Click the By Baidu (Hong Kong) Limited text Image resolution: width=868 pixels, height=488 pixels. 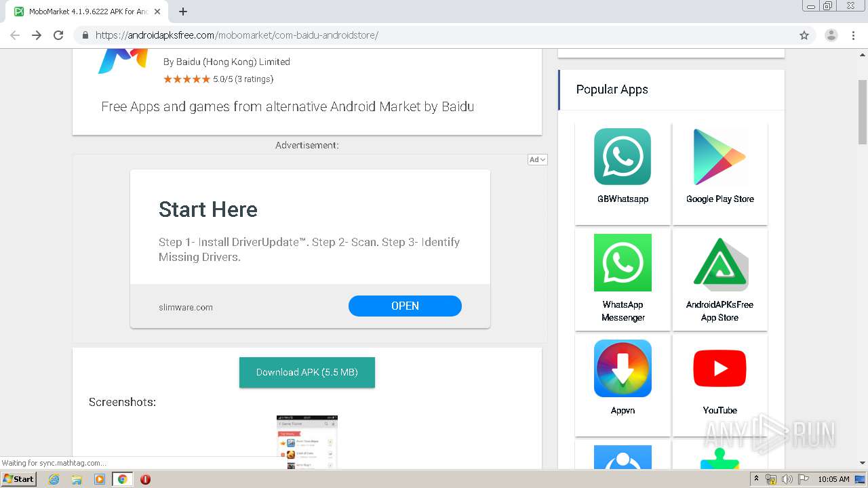226,62
